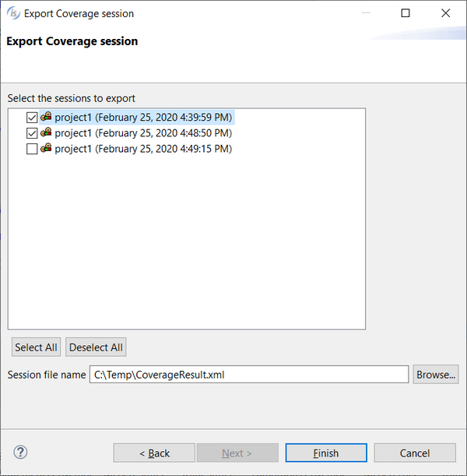467x476 pixels.
Task: Select project1 session from 4:49:15 PM
Action: 143,149
